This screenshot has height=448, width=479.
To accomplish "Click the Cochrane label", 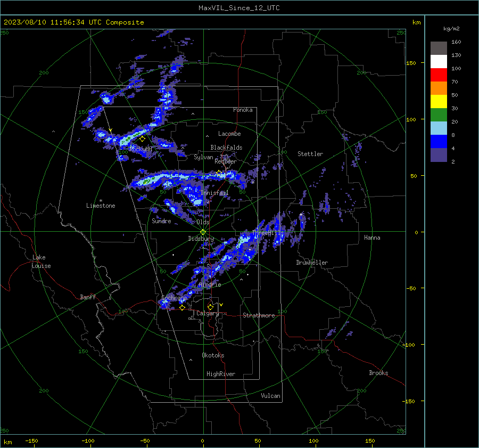I will (174, 298).
